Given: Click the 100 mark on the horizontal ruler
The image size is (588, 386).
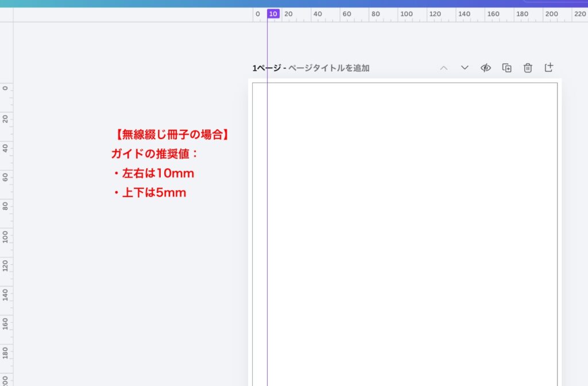Looking at the screenshot, I should (x=407, y=14).
